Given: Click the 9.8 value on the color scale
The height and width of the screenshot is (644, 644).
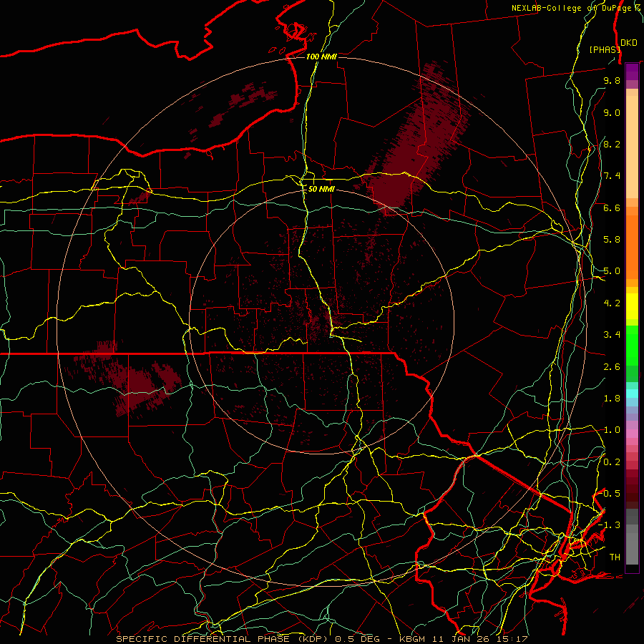Looking at the screenshot, I should pyautogui.click(x=612, y=80).
